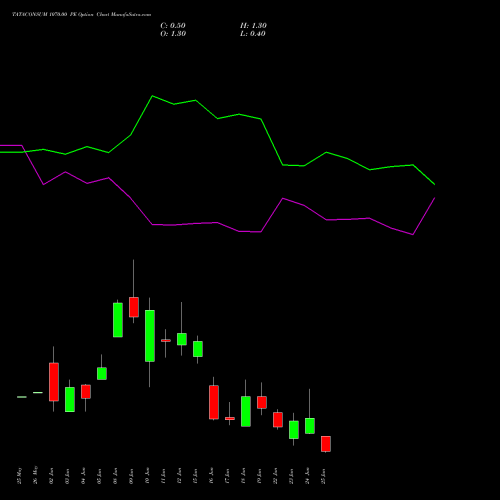Screen dimensions: 500x500
Task: Select the red candlestick above 19 Jun
Action: (x=262, y=402)
